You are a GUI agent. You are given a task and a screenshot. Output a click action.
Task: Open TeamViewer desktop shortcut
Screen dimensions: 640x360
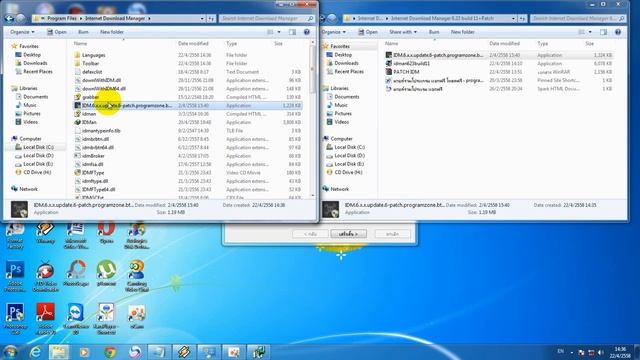click(76, 318)
